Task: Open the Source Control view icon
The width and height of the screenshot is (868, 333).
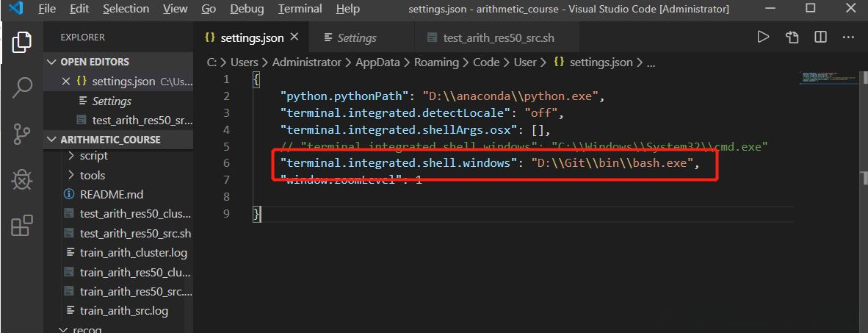Action: tap(22, 135)
